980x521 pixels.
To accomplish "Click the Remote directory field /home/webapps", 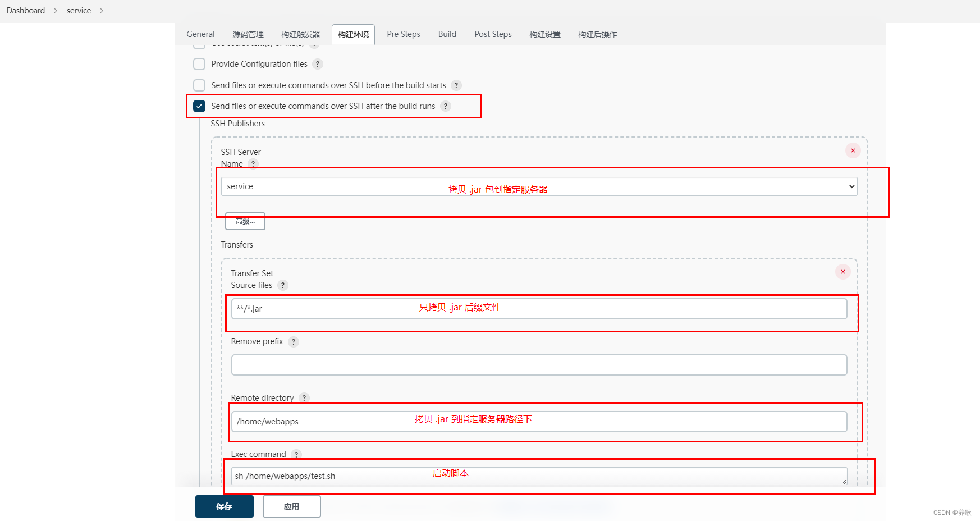I will click(539, 422).
